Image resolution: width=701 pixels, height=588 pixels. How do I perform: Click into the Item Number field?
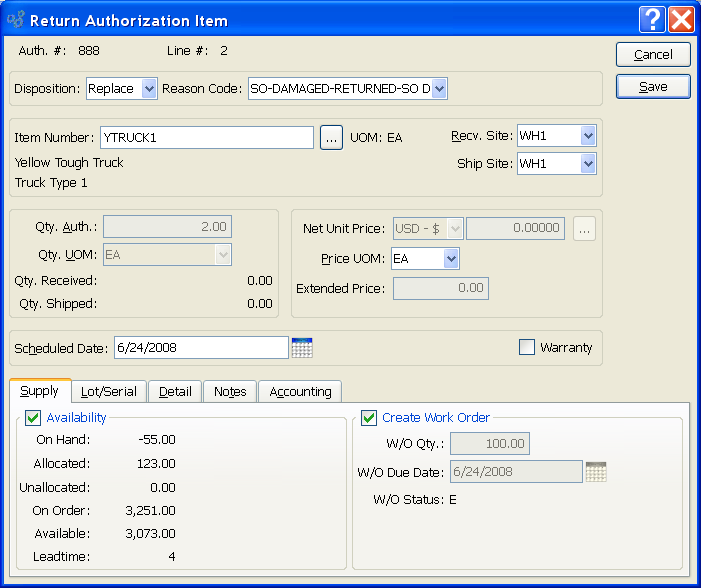coord(206,138)
